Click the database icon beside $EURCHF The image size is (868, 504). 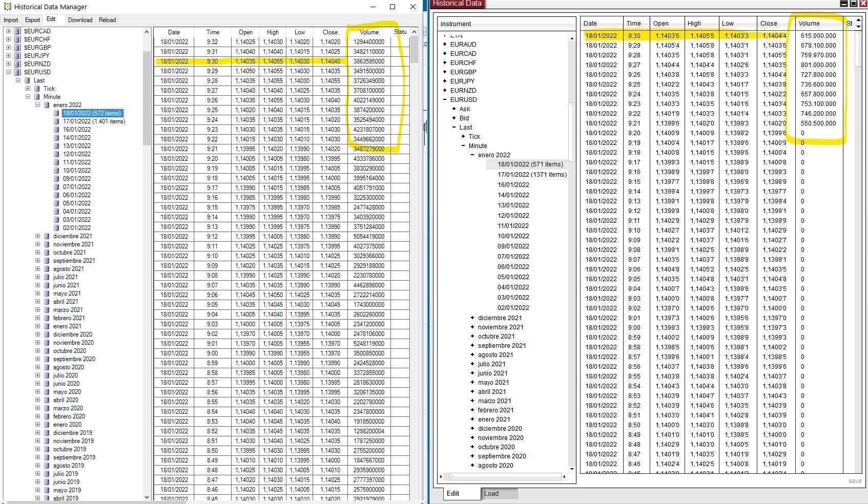pyautogui.click(x=17, y=39)
